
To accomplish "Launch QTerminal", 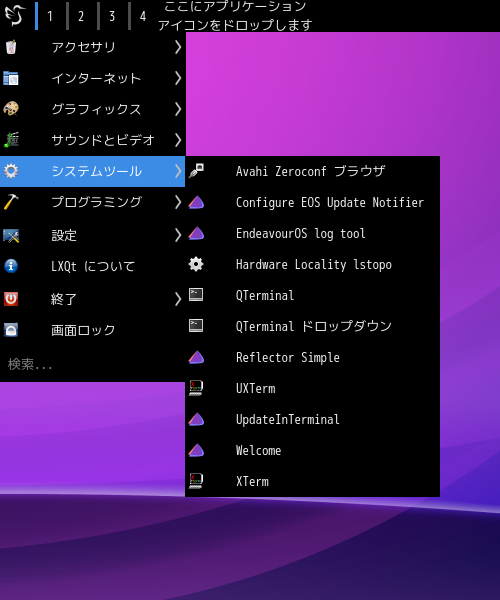I will [x=313, y=295].
